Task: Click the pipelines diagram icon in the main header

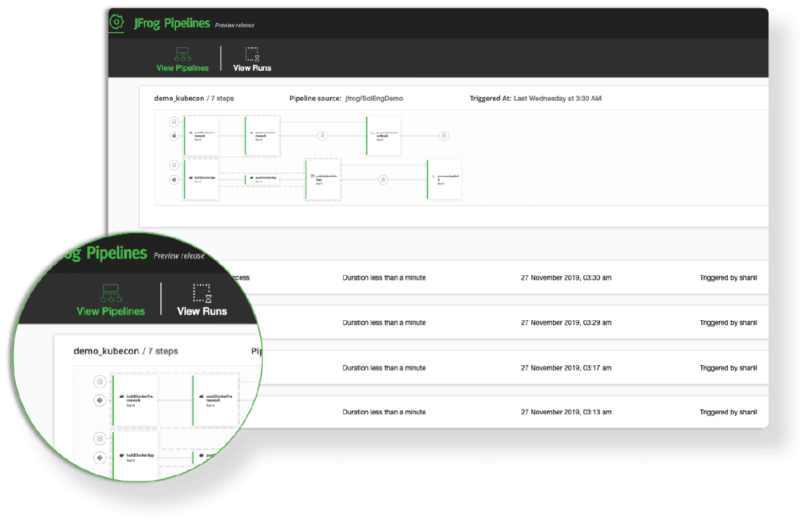Action: coord(182,54)
